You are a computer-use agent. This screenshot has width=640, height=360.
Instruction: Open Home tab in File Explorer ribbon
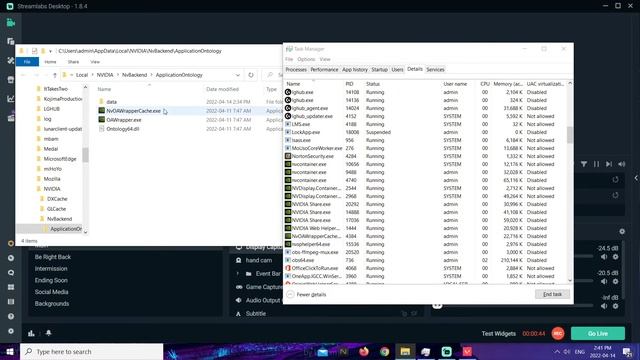[50, 62]
